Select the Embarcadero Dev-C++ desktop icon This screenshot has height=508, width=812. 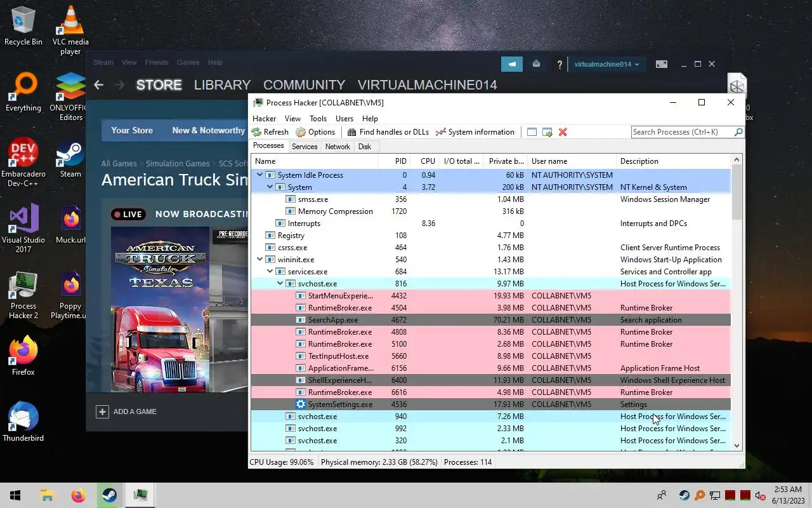23,163
